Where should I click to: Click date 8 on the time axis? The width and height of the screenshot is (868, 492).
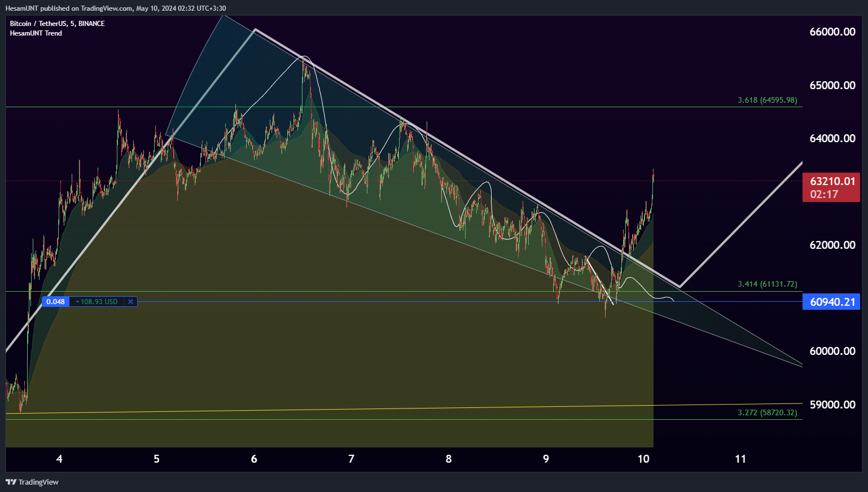tap(449, 459)
